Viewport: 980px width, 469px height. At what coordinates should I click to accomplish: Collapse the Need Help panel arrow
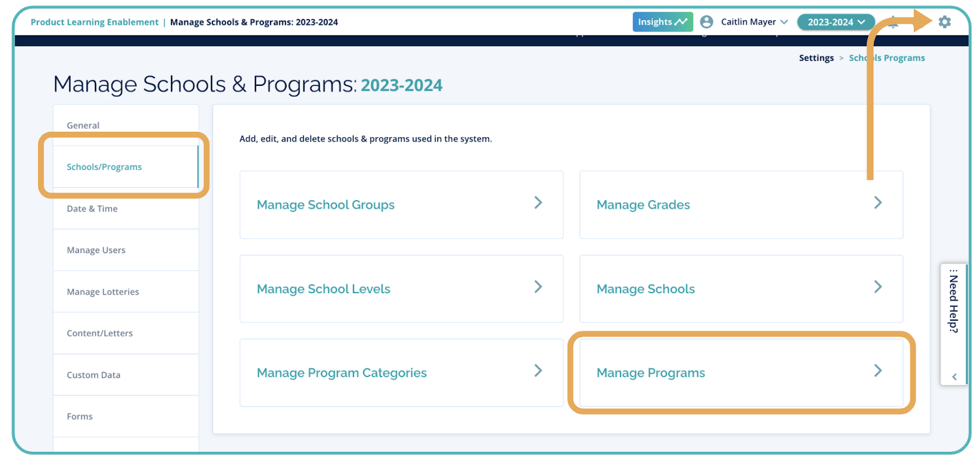coord(954,377)
